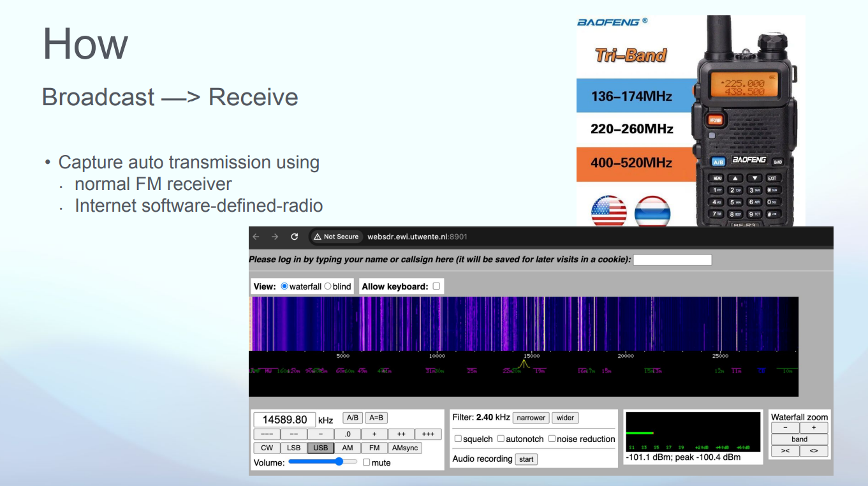Viewport: 868px width, 486px height.
Task: Click the browser back arrow
Action: (256, 237)
